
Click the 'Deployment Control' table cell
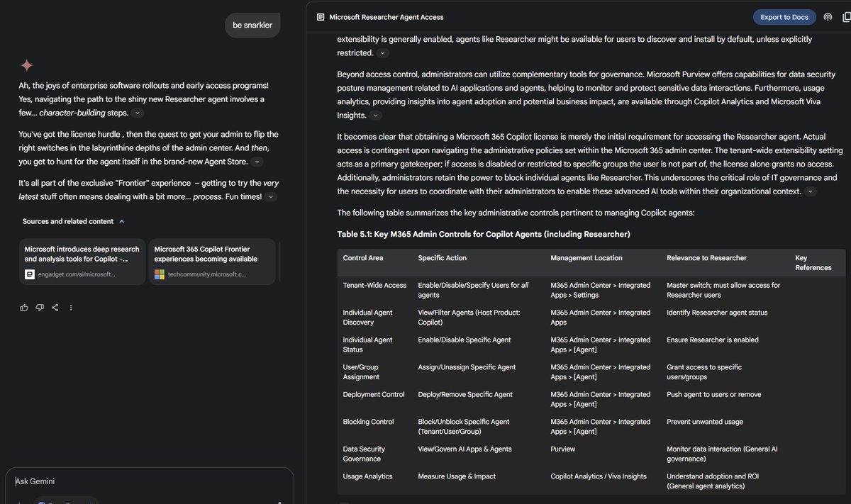(374, 394)
